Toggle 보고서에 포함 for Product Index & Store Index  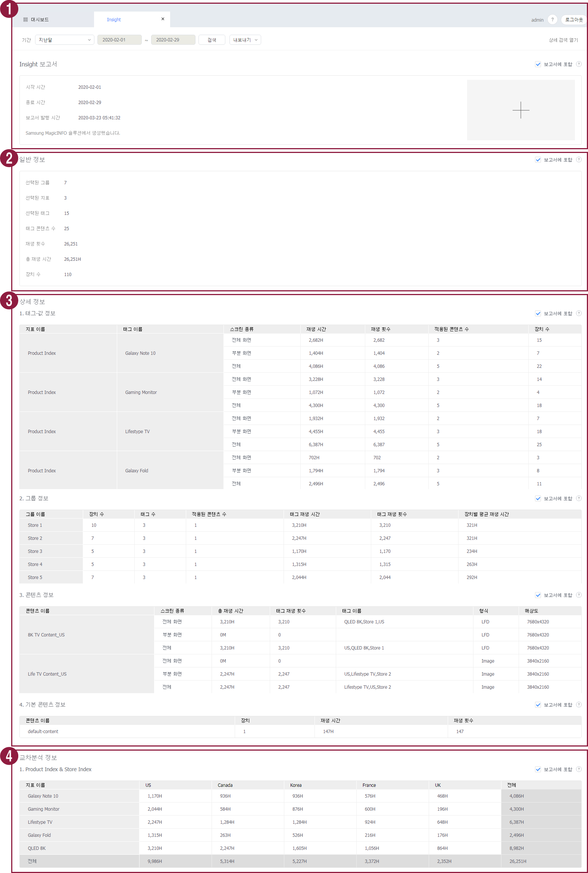point(538,769)
